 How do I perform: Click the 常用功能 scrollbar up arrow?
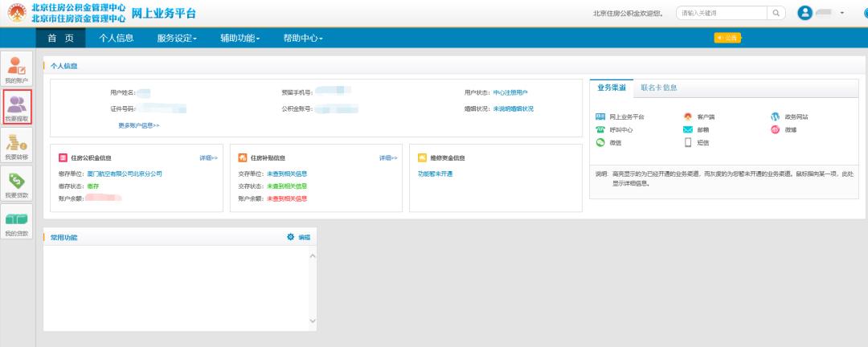[x=312, y=256]
